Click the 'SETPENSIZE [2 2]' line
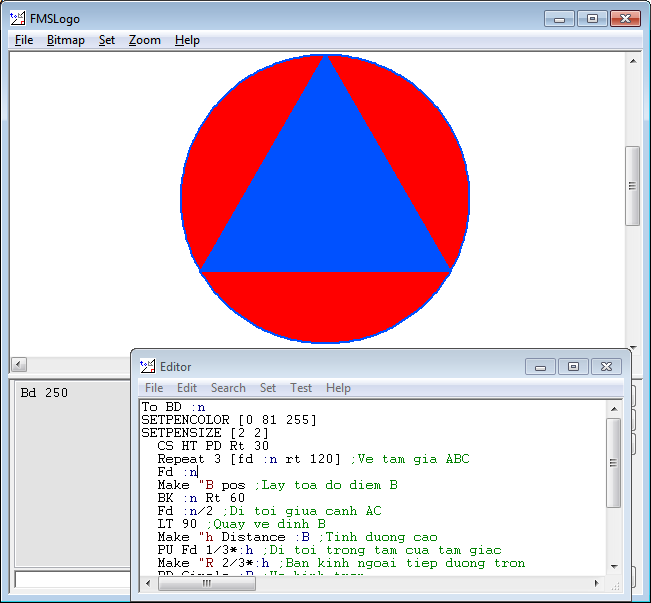651x603 pixels. [205, 433]
